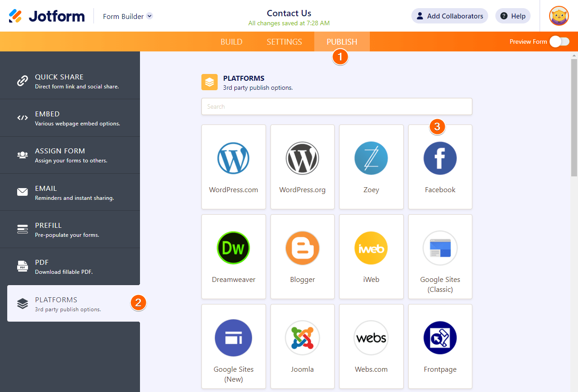Switch to the BUILD tab
578x392 pixels.
click(232, 42)
